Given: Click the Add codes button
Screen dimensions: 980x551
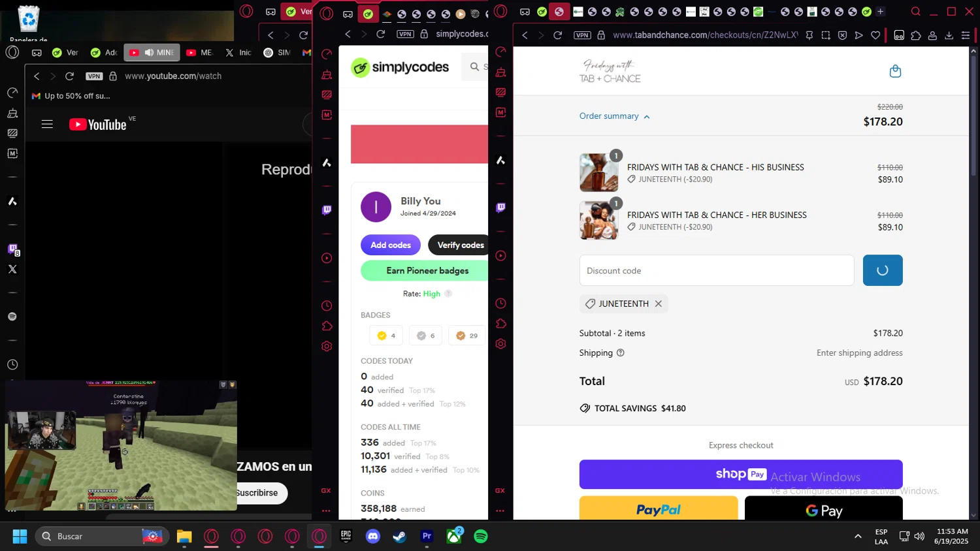Looking at the screenshot, I should (391, 245).
